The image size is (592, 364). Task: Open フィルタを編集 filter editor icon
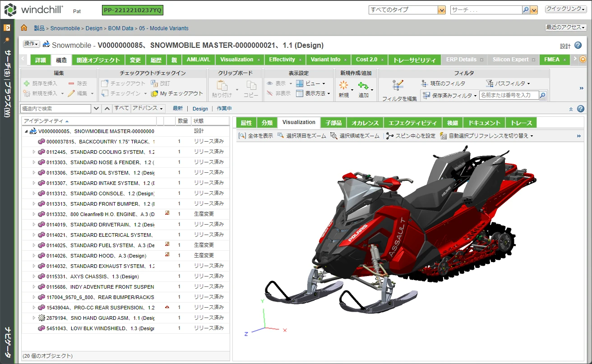tap(398, 86)
